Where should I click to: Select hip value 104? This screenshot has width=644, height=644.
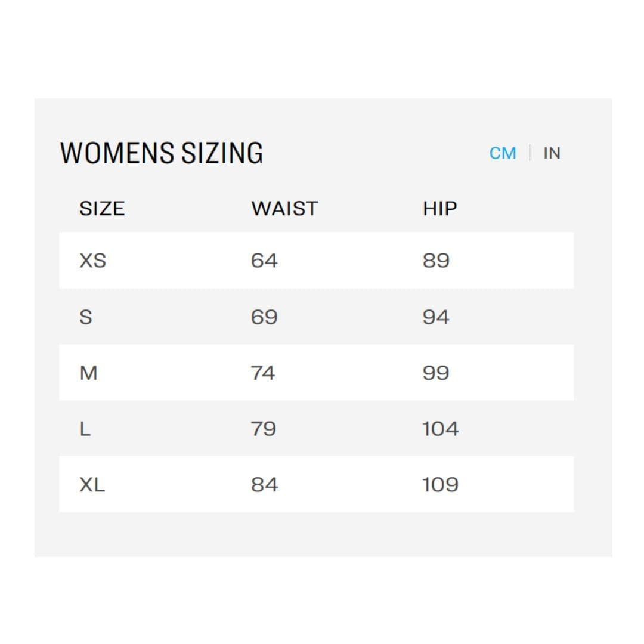click(440, 429)
